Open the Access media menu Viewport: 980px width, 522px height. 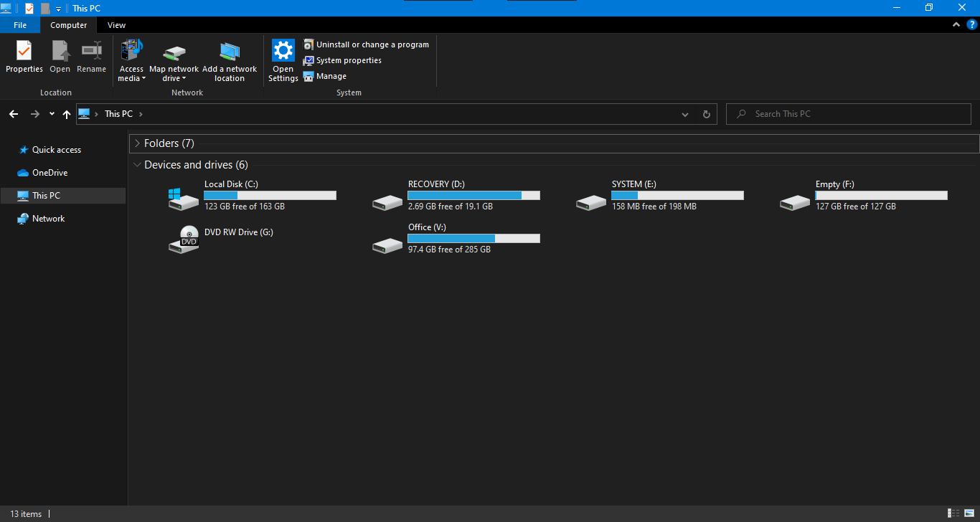[x=131, y=61]
